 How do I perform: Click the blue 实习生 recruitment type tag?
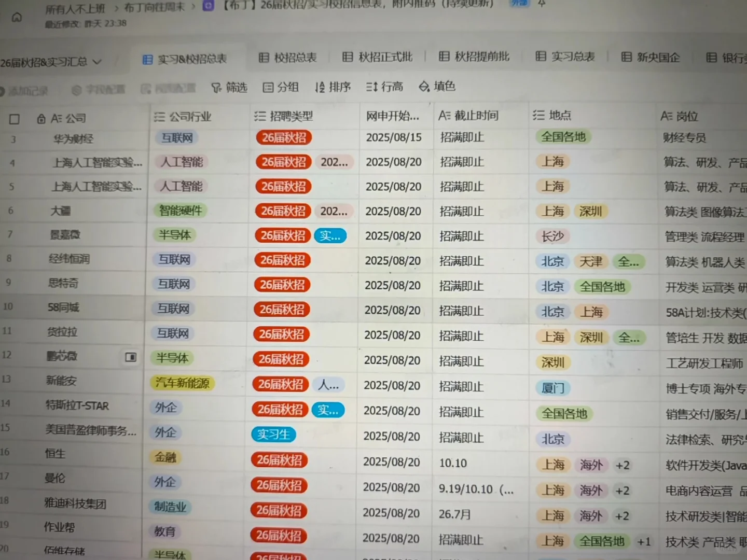pos(273,435)
